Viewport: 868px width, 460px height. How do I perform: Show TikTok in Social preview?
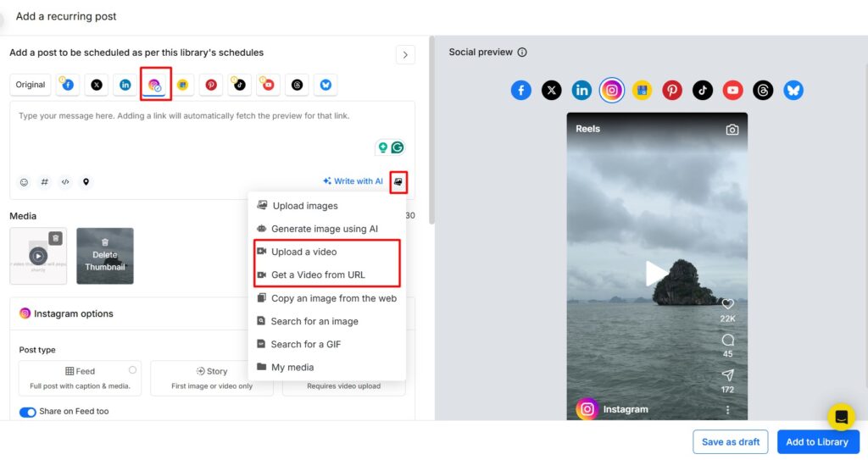coord(703,90)
